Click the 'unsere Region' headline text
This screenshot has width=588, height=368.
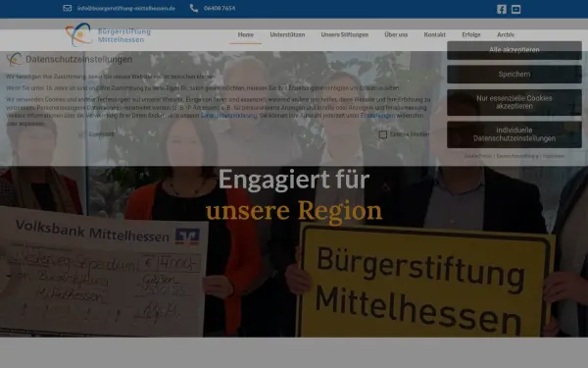pos(294,210)
